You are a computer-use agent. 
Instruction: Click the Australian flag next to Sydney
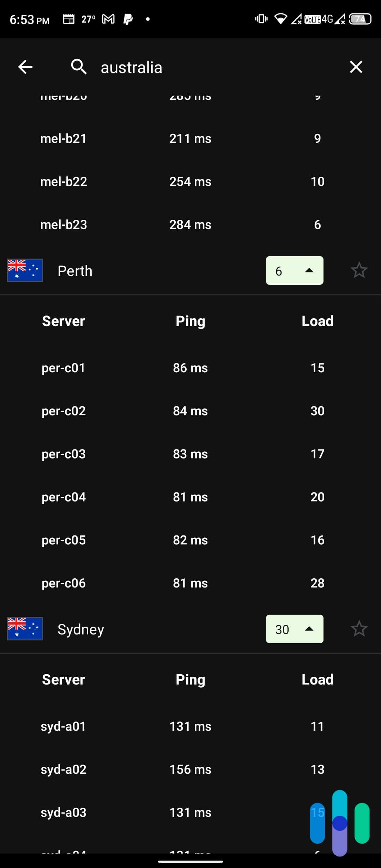25,629
